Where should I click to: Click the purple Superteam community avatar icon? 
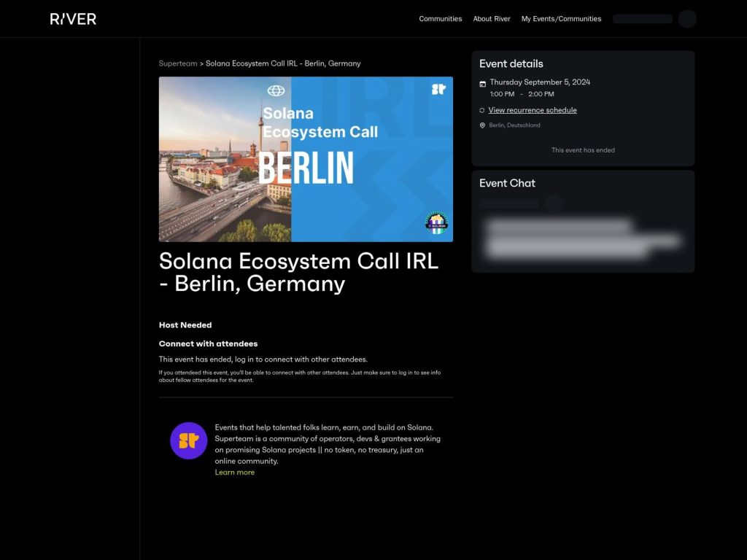188,440
